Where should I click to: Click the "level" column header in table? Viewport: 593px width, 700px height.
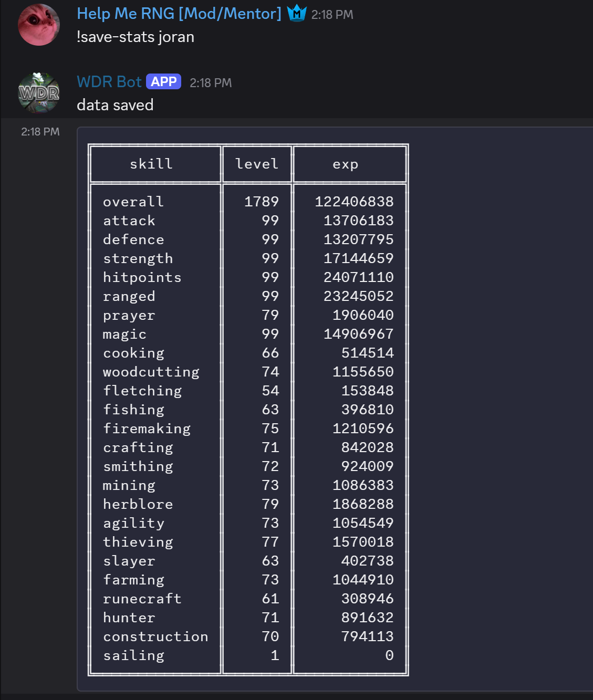pos(256,164)
